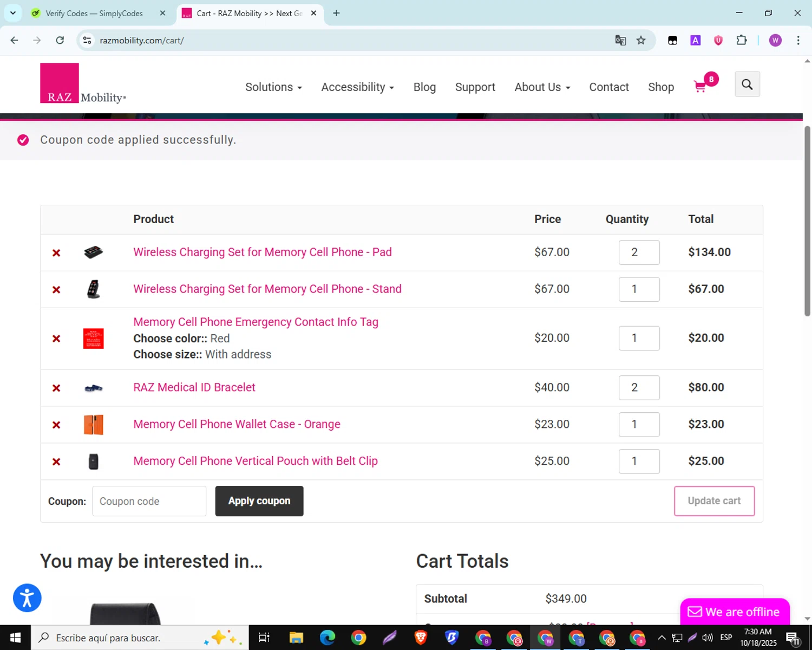Viewport: 812px width, 650px height.
Task: Click the page vertical scrollbar thumb
Action: pyautogui.click(x=807, y=221)
